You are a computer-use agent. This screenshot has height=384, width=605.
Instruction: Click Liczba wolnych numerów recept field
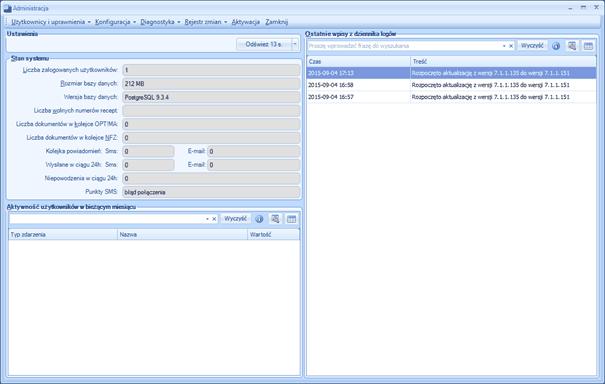[211, 111]
